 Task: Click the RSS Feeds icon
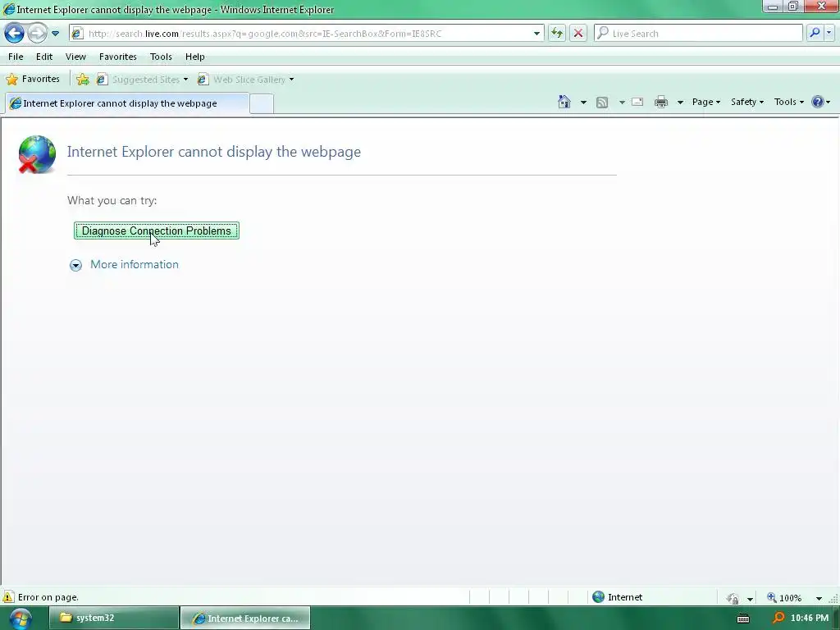[x=602, y=102]
